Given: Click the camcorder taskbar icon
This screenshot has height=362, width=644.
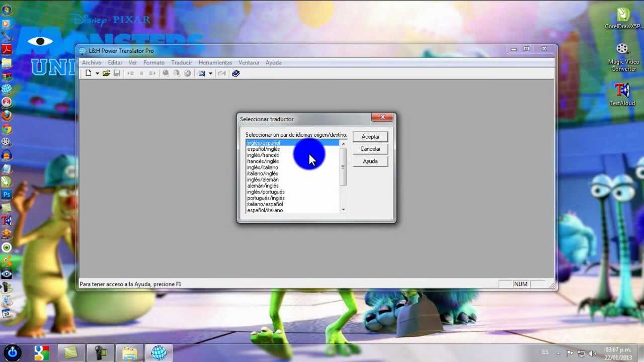Looking at the screenshot, I should [101, 353].
